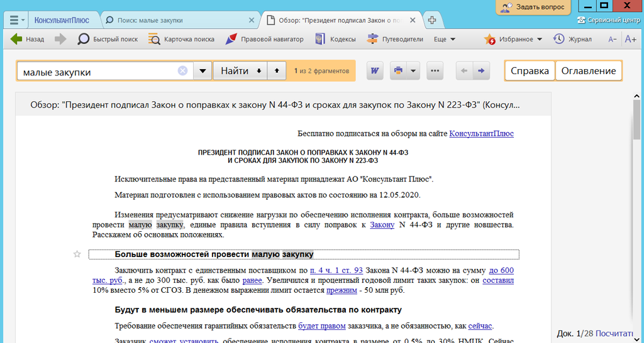This screenshot has height=343, width=644.
Task: Click Найти to find next fragment
Action: pyautogui.click(x=240, y=71)
